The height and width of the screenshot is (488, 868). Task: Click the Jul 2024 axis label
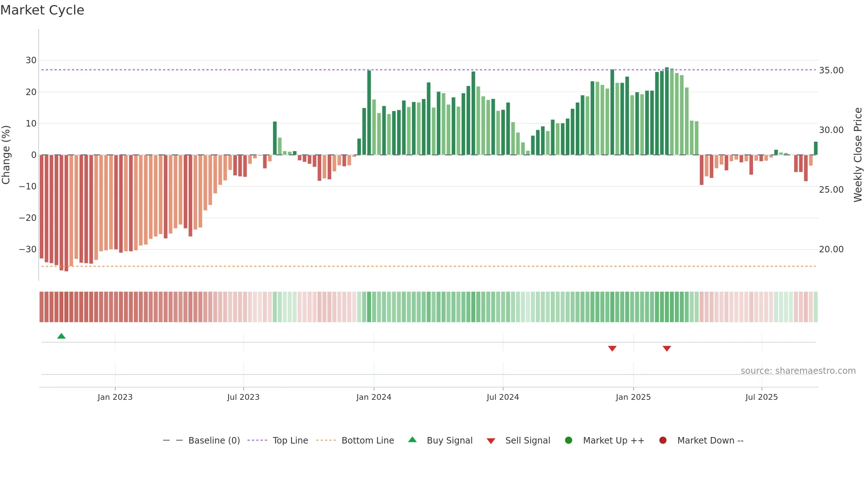[503, 397]
